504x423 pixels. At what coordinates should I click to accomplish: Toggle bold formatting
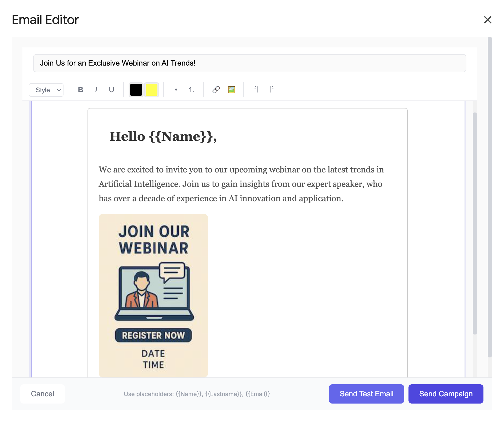point(80,90)
